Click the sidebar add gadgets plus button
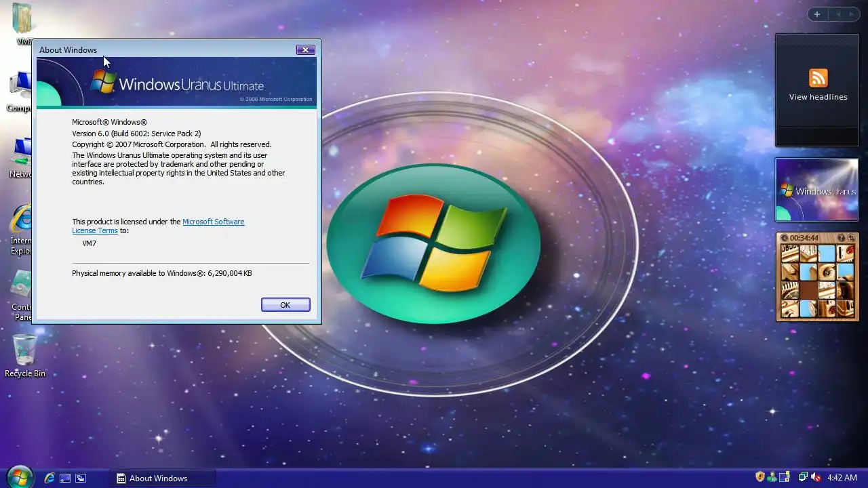 pos(817,14)
